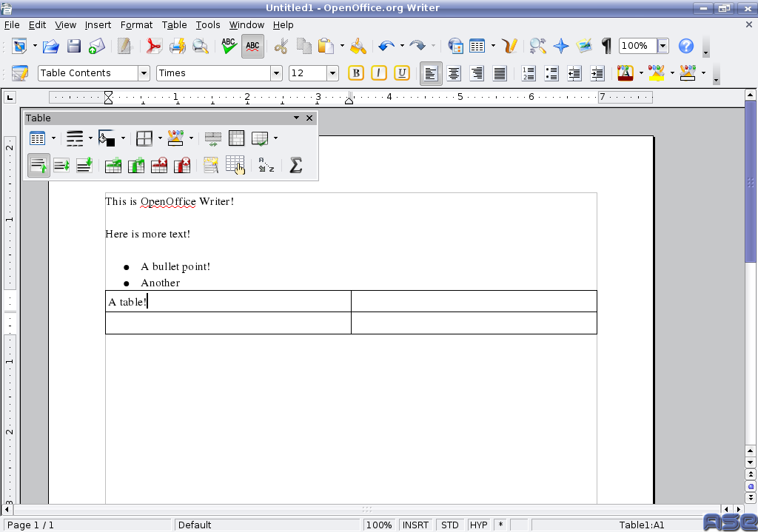This screenshot has height=532, width=758.
Task: Expand the zoom 100% dropdown
Action: tap(663, 46)
